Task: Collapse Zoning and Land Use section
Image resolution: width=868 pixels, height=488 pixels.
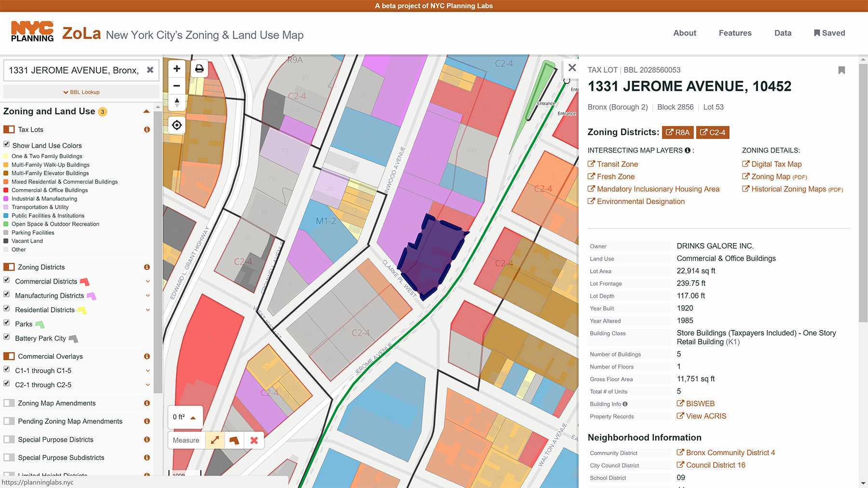Action: pos(146,111)
